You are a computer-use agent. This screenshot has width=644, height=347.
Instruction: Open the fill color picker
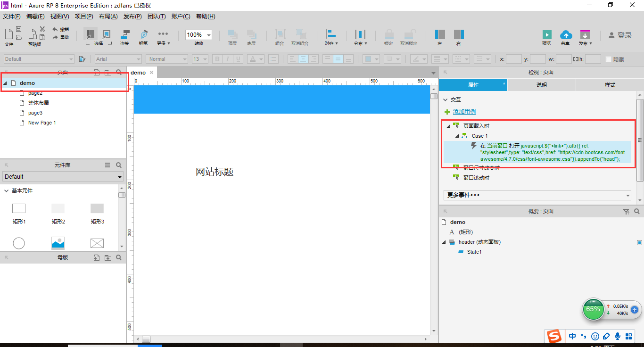tap(371, 59)
